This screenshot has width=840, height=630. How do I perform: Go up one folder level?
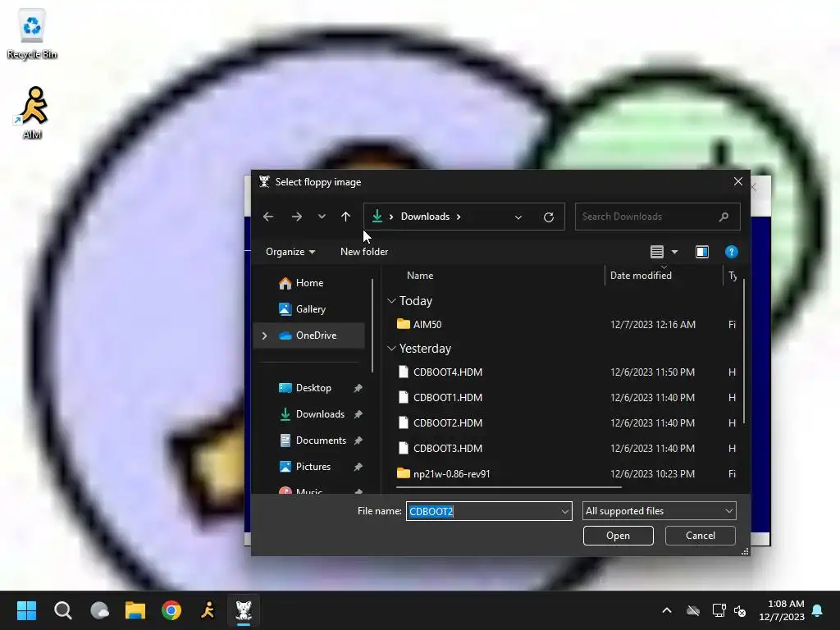coord(345,217)
